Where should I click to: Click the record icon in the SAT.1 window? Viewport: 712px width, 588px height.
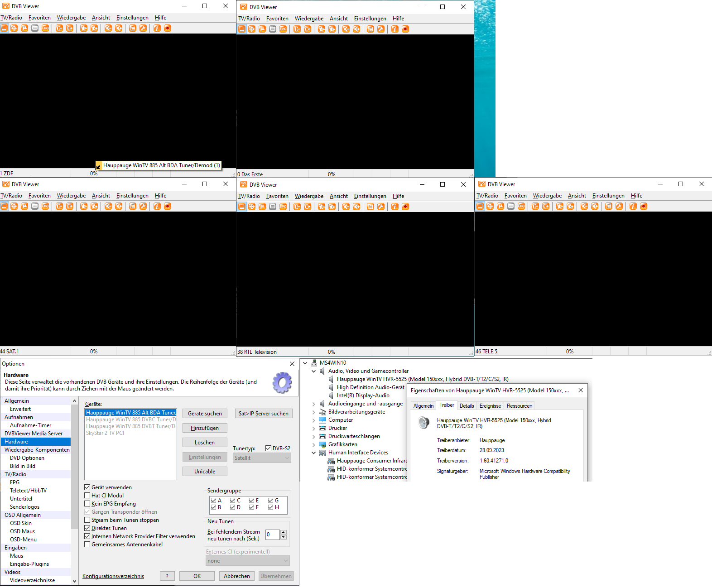pos(168,206)
